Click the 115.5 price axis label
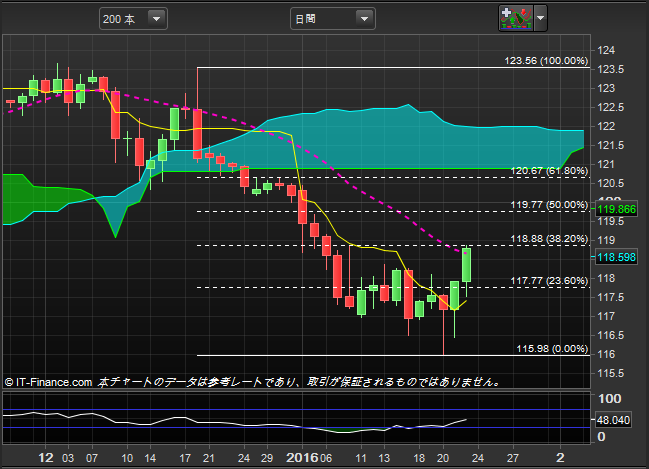 (x=610, y=373)
